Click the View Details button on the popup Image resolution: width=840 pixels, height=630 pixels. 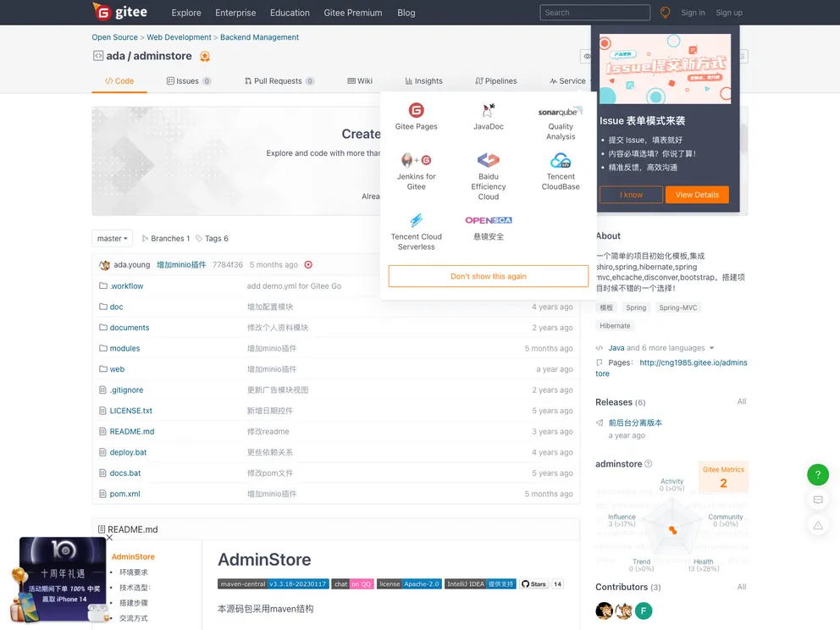696,194
